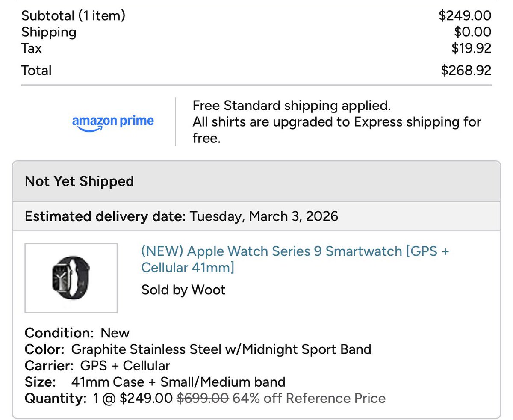Click the "Subtotal (1 item)" label
The image size is (513, 420).
73,16
